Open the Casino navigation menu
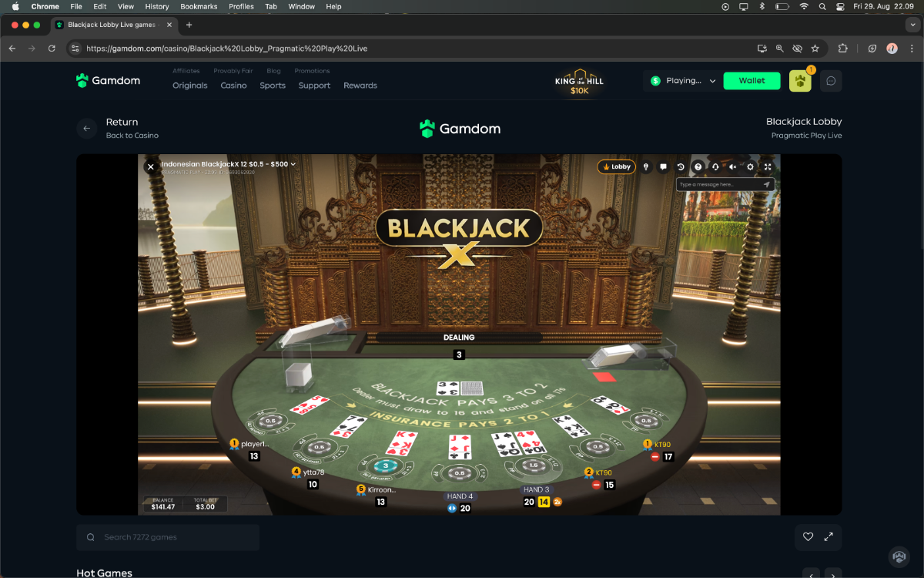The height and width of the screenshot is (578, 924). (233, 86)
